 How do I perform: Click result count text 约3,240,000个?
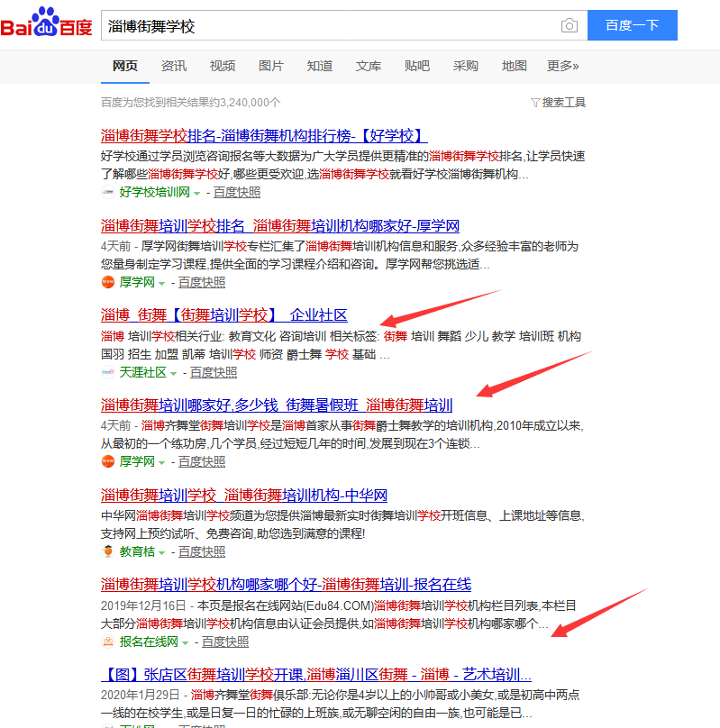pyautogui.click(x=244, y=103)
